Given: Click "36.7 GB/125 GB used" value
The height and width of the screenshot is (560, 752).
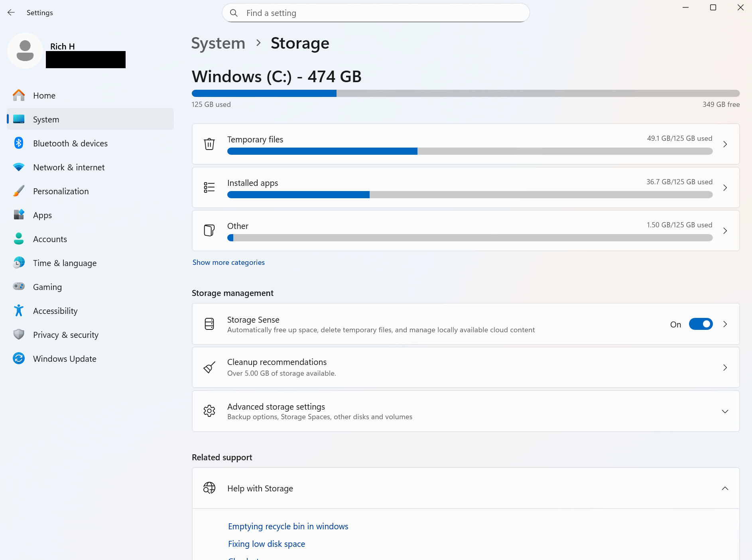Looking at the screenshot, I should tap(679, 182).
